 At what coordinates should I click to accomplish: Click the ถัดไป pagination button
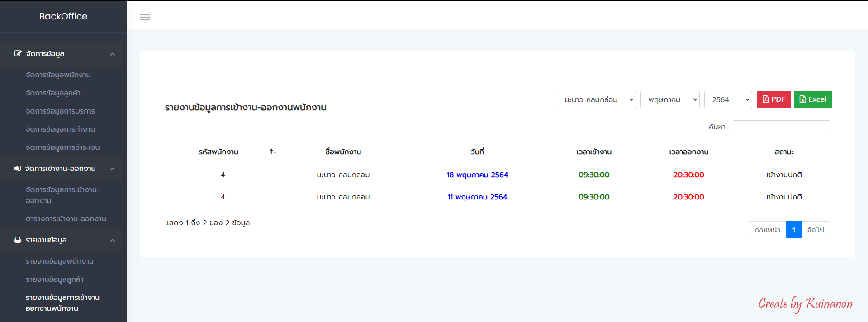click(816, 230)
